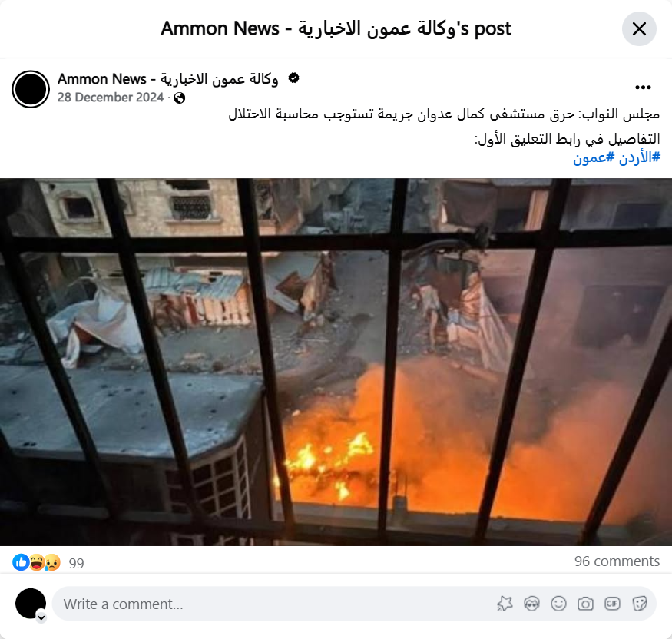Screen dimensions: 672x639
Task: Open the #الأردن hashtag
Action: click(639, 157)
